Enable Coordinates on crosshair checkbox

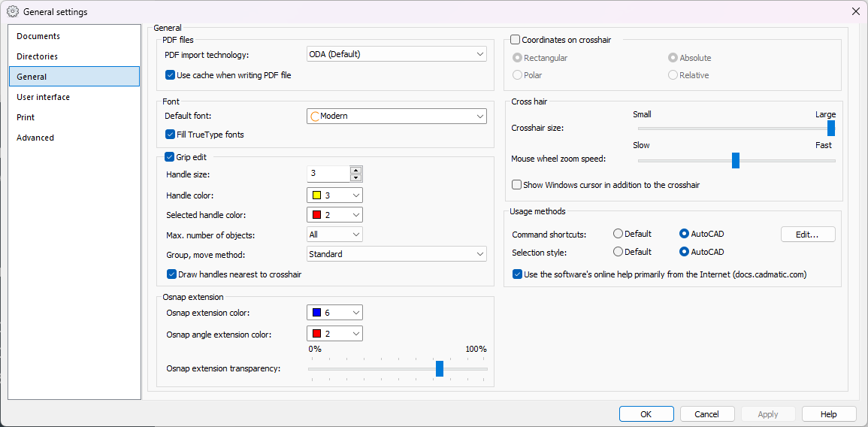click(516, 40)
